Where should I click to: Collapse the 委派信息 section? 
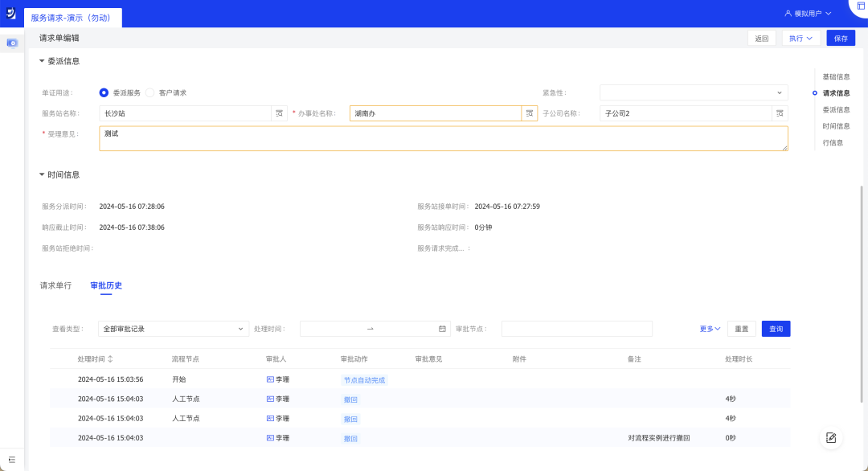(43, 61)
